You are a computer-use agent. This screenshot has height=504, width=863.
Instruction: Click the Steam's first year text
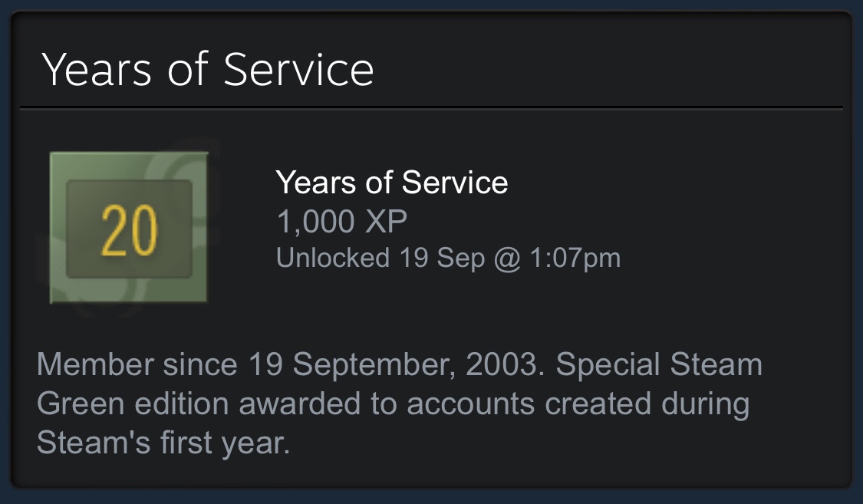[163, 444]
